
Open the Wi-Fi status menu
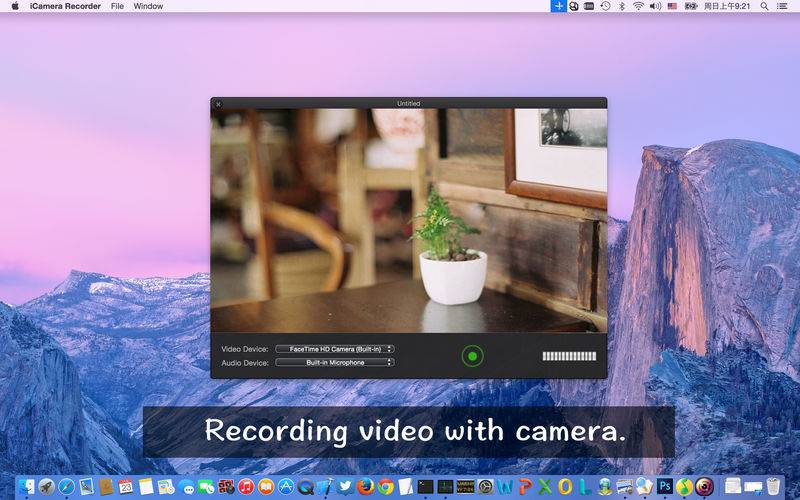(638, 6)
